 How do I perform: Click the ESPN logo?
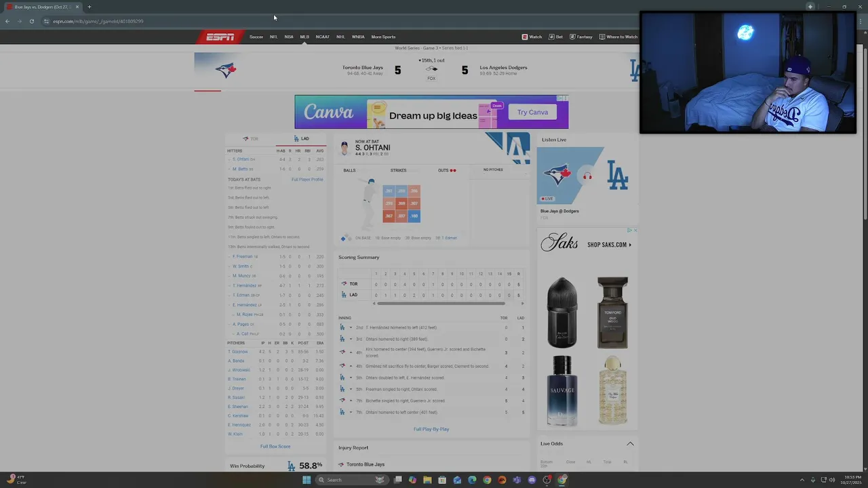point(220,37)
